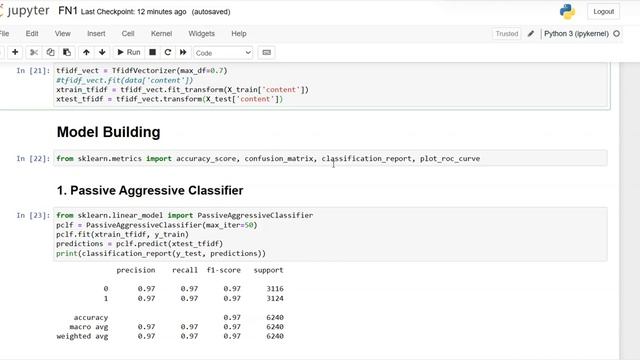This screenshot has width=640, height=360.
Task: Insert a new cell with plus icon
Action: [x=15, y=52]
